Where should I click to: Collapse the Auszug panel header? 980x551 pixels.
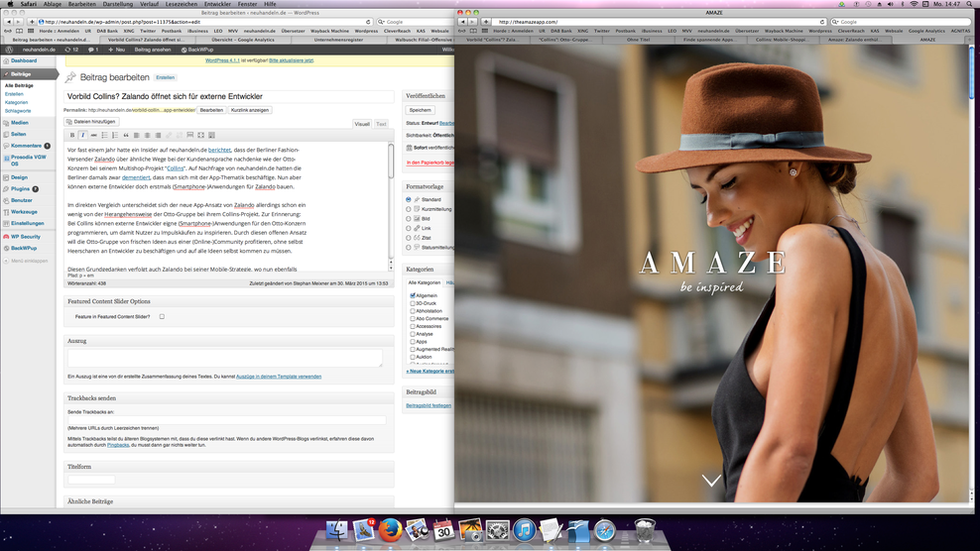(229, 341)
